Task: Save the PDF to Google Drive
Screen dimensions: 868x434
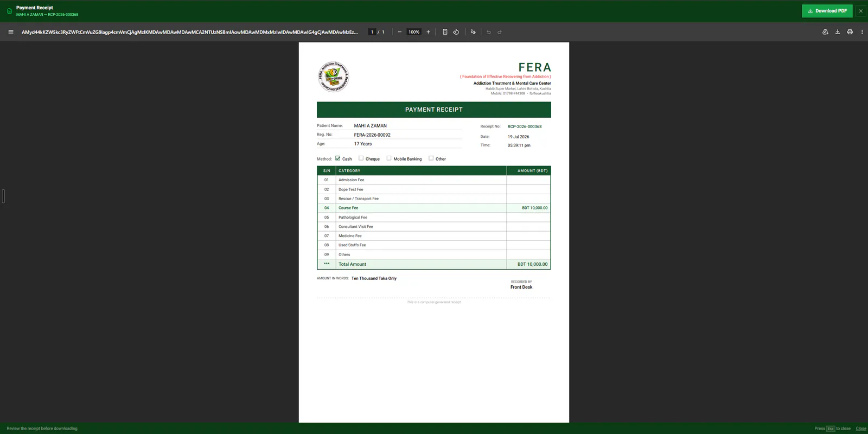Action: tap(825, 32)
